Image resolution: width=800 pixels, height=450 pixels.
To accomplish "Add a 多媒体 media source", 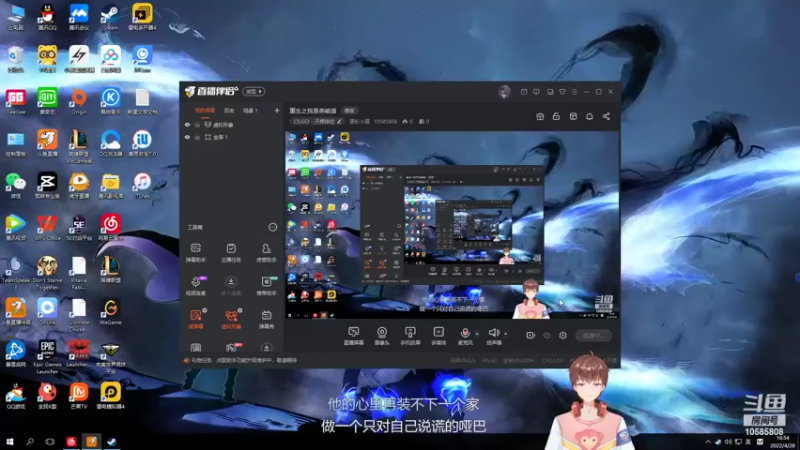I will point(438,336).
